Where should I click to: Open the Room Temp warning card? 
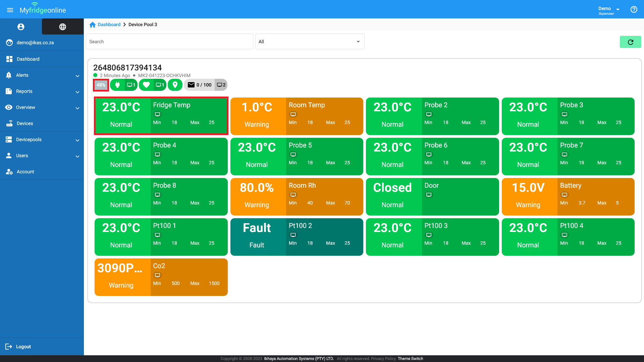pyautogui.click(x=297, y=116)
